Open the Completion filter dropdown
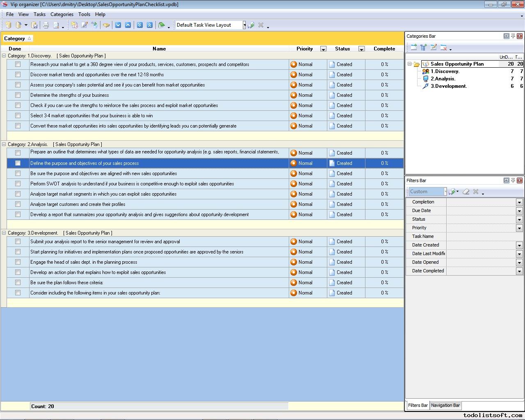Viewport: 525px width, 420px height. (519, 202)
